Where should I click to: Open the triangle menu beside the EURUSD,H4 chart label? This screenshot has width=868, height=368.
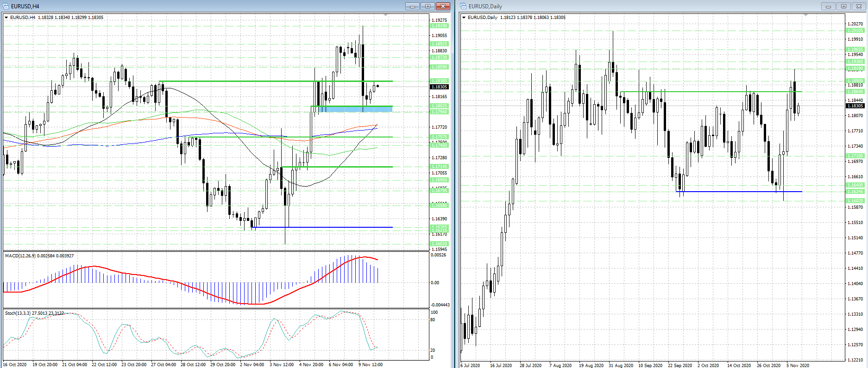coord(6,18)
